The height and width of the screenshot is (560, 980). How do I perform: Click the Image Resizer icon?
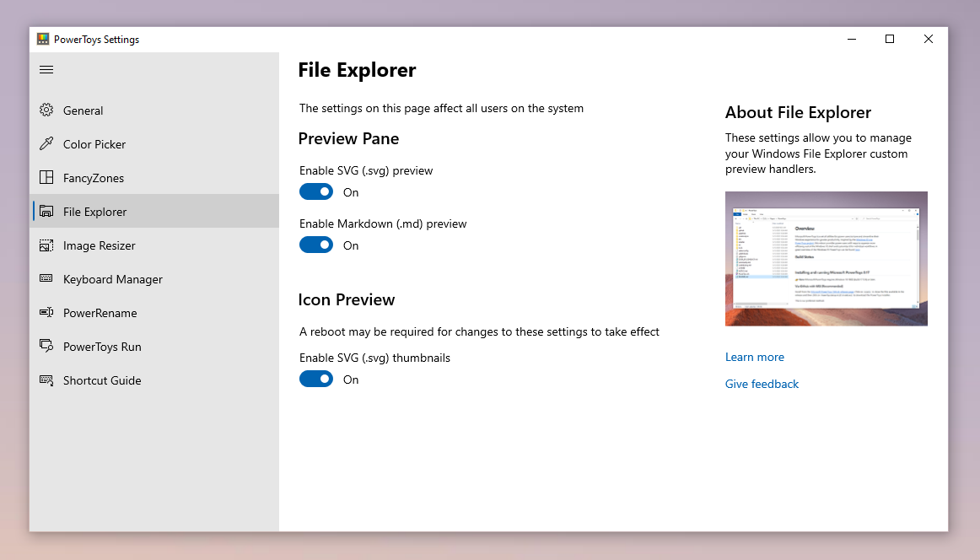coord(46,245)
